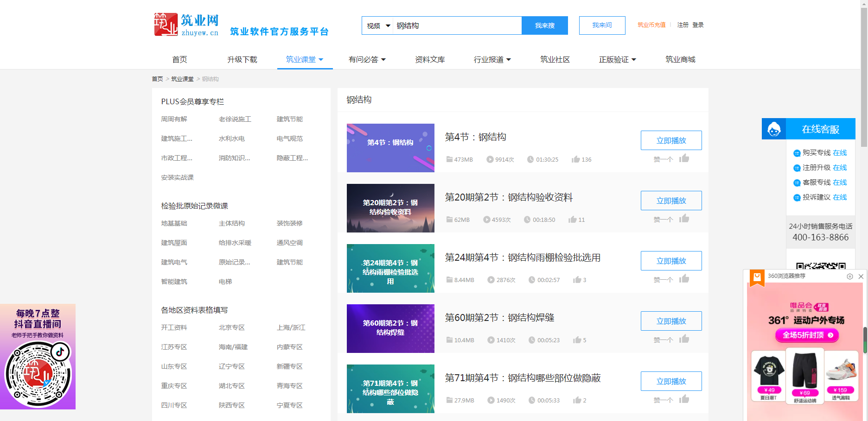Image resolution: width=868 pixels, height=421 pixels.
Task: Click file size icon showing 473MB
Action: click(449, 159)
